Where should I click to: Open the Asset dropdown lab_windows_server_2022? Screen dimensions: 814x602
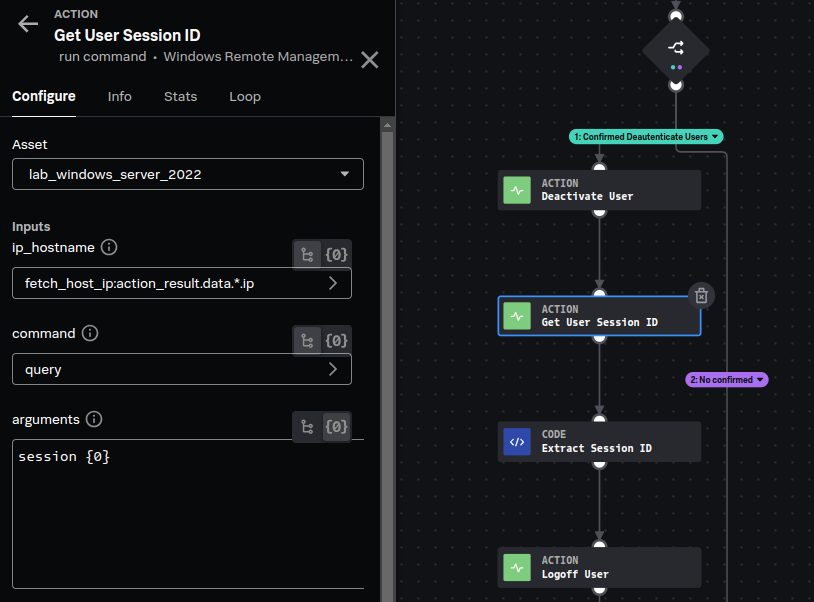point(188,174)
